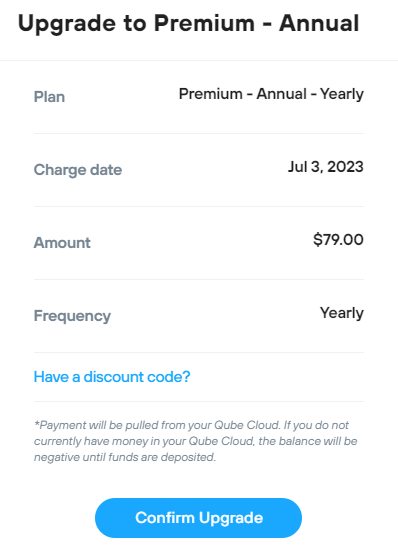
Task: Select the 'Premium - Annual - Yearly' plan value
Action: coord(271,94)
